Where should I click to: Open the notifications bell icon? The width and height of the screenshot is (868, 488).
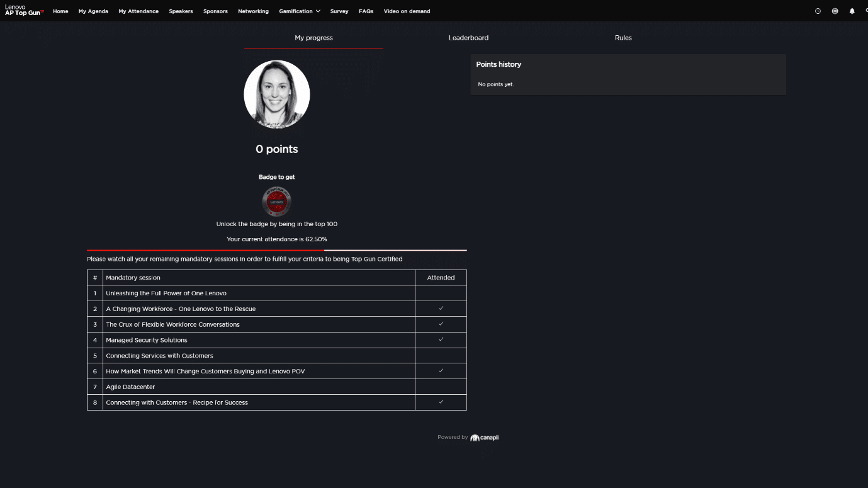(852, 11)
